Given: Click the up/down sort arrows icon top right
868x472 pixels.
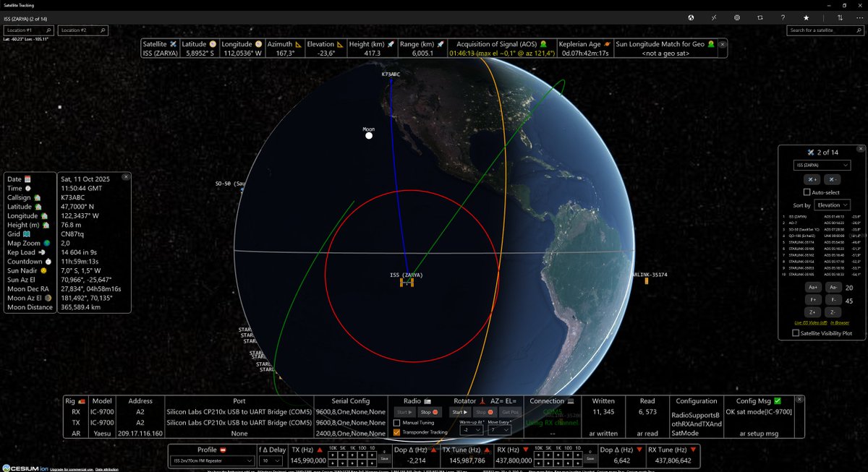Looking at the screenshot, I should pos(841,17).
